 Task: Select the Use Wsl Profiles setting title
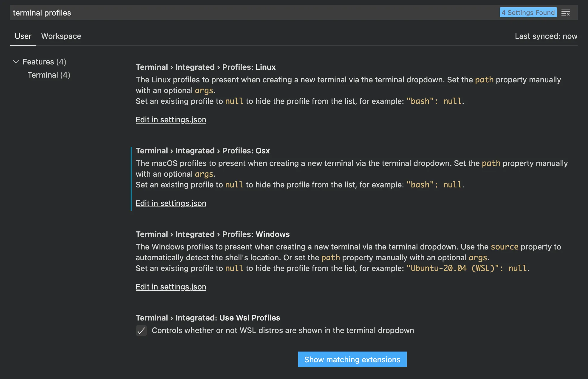[x=208, y=318]
